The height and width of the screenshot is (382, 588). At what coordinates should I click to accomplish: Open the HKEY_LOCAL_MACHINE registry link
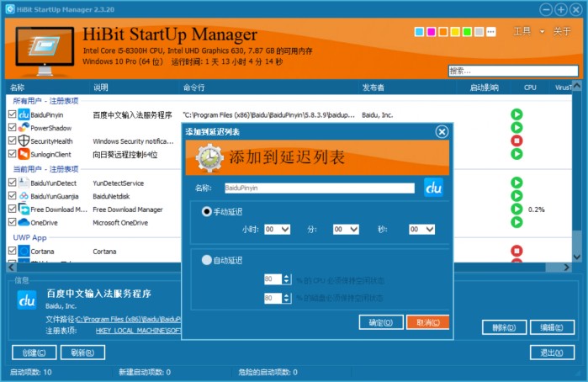tap(138, 331)
